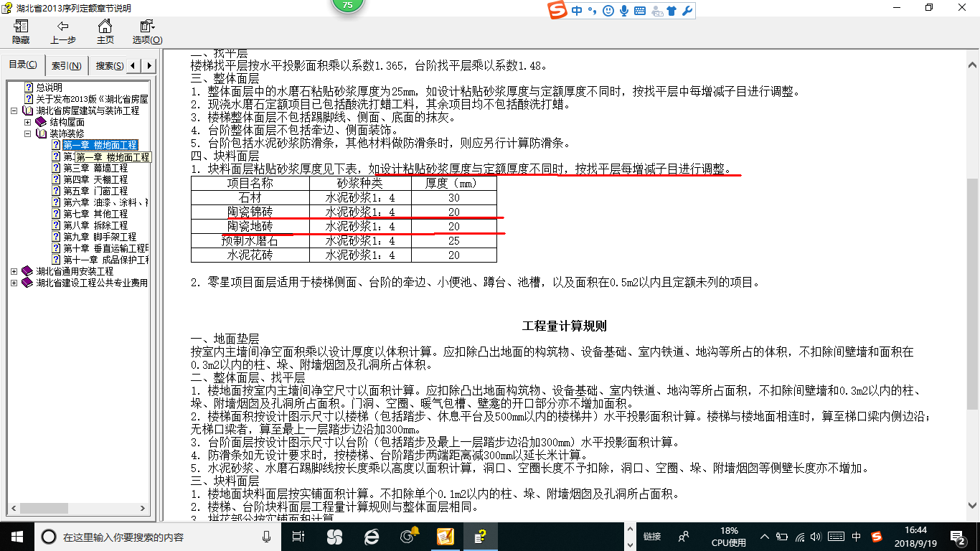Open 第一章 楼地面工程 in the tree

coord(100,145)
